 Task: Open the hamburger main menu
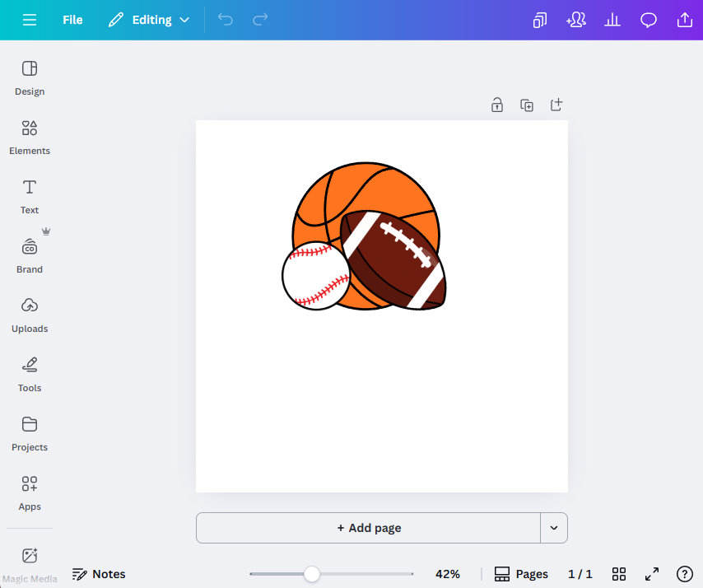[30, 20]
